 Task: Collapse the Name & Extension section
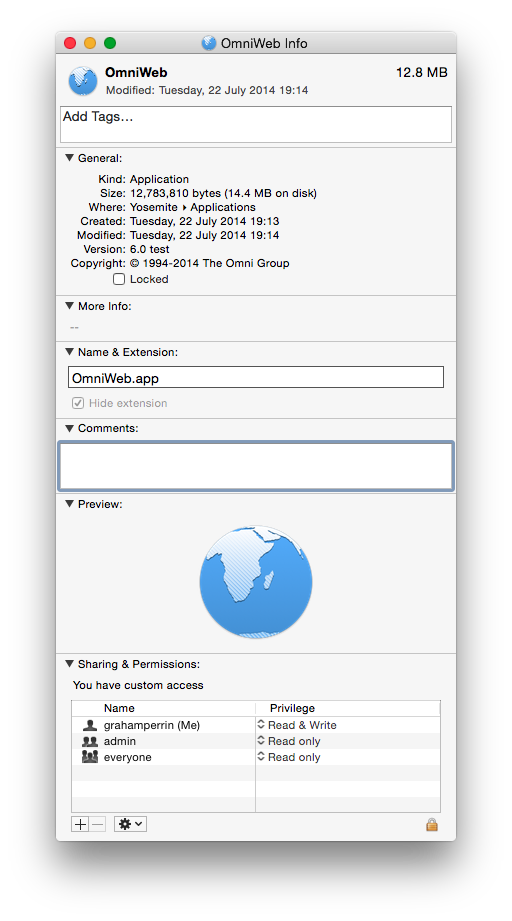(69, 352)
